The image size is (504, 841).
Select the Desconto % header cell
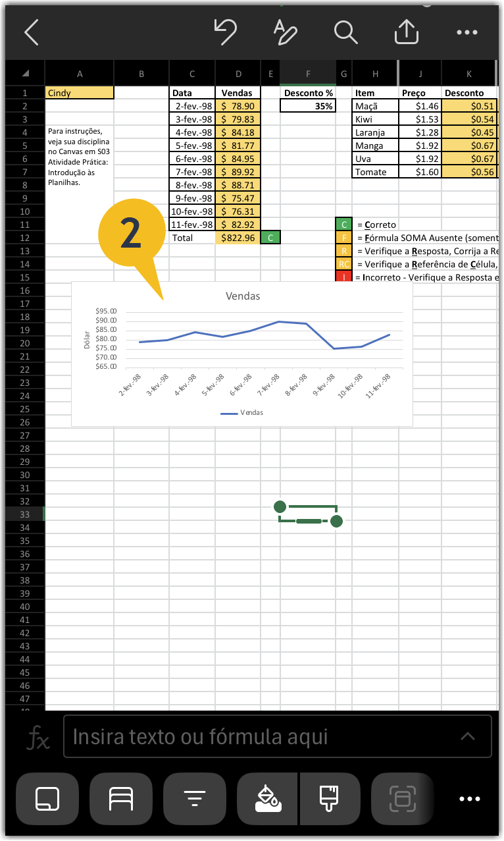point(308,93)
